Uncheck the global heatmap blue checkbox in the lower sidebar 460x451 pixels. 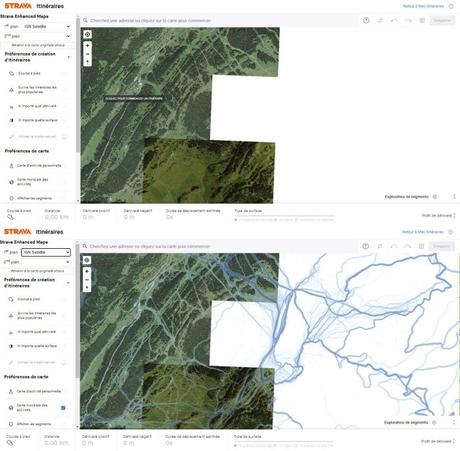click(x=63, y=408)
